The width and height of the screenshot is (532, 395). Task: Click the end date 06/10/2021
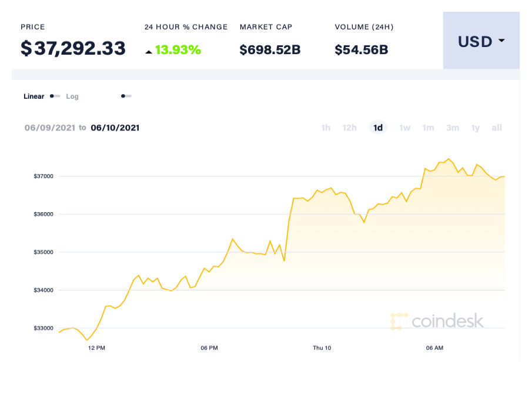click(116, 128)
